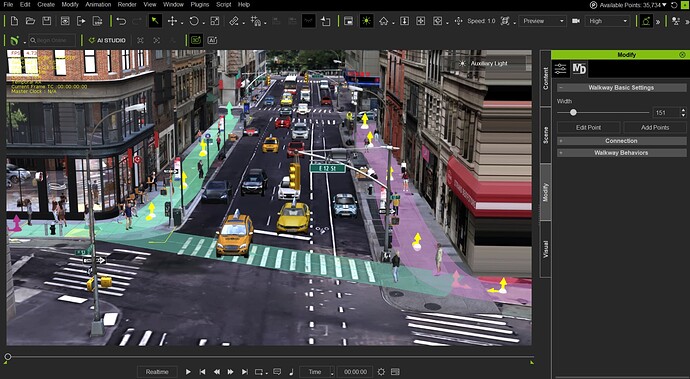690x379 pixels.
Task: Click the fast-forward next frame button
Action: pos(231,372)
